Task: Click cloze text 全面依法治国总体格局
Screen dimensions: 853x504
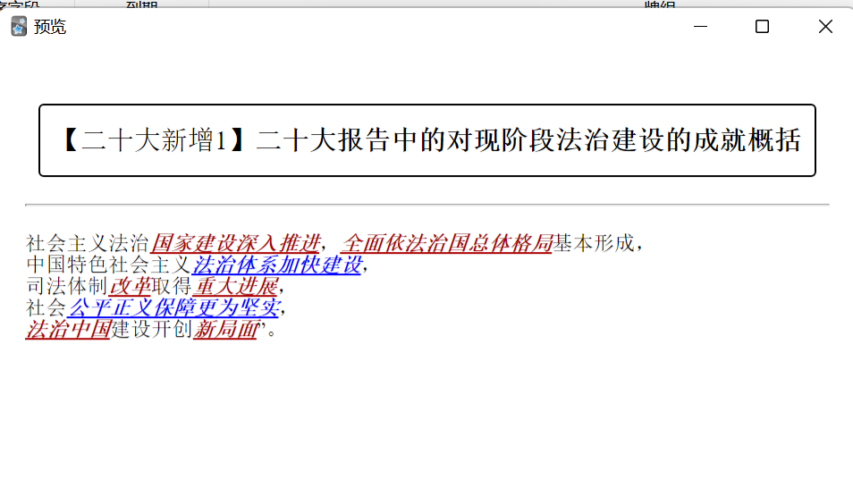Action: pyautogui.click(x=447, y=243)
